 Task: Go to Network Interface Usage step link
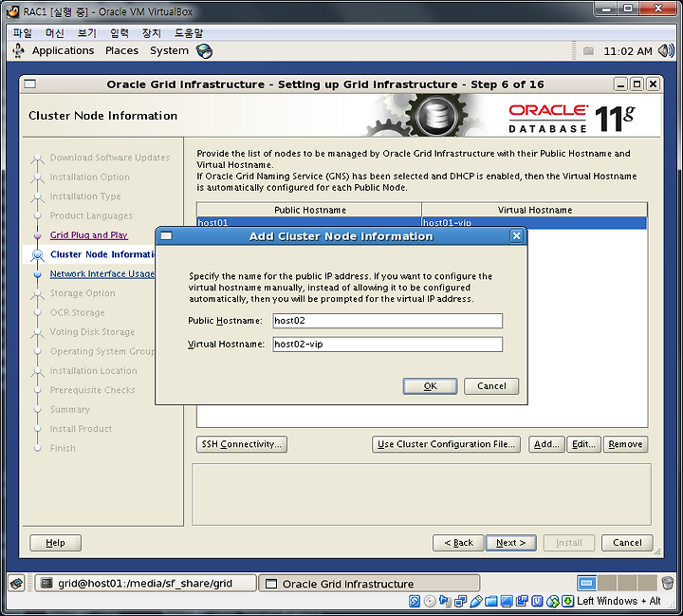tap(102, 273)
